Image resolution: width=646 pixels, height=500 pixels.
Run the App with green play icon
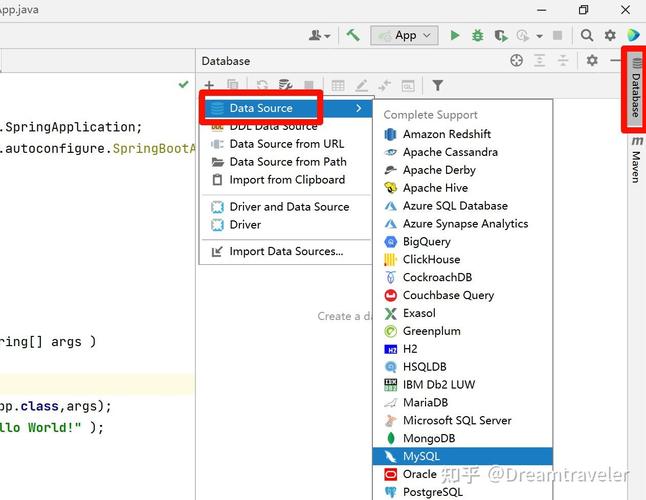[x=455, y=35]
